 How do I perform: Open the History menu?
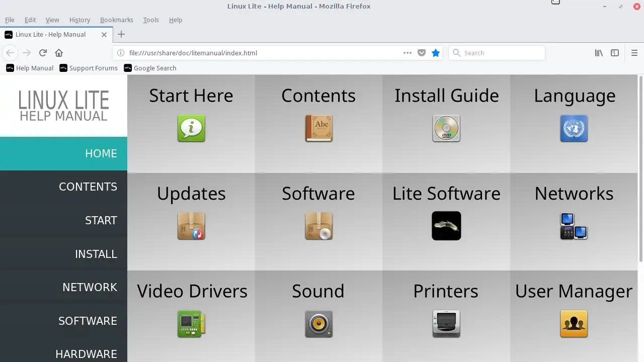(x=79, y=20)
